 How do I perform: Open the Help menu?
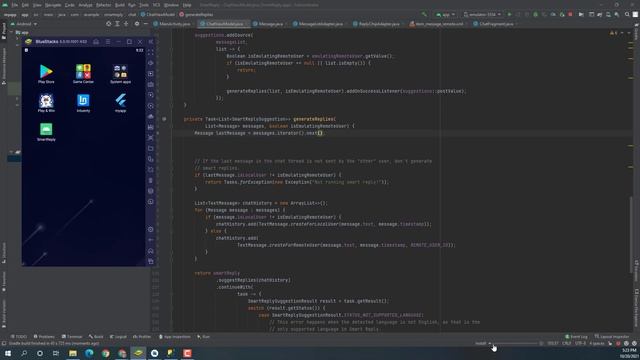coord(187,5)
